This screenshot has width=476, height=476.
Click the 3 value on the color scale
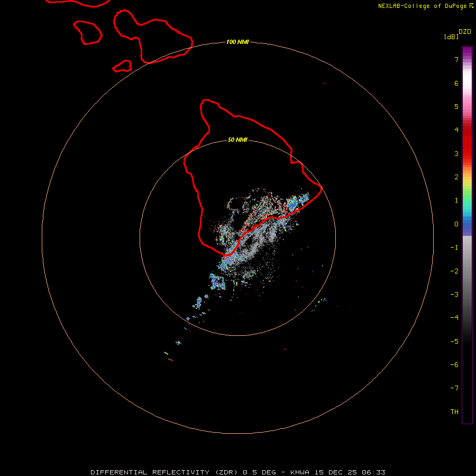[x=456, y=153]
